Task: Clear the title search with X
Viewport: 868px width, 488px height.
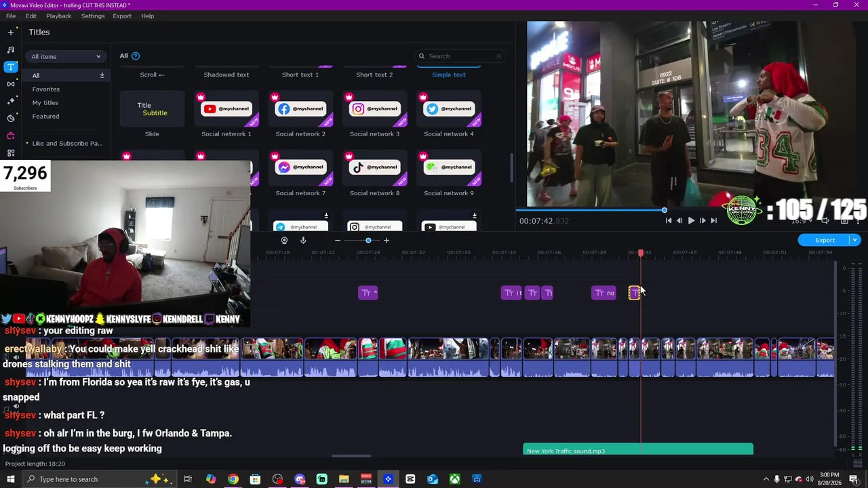Action: pos(499,56)
